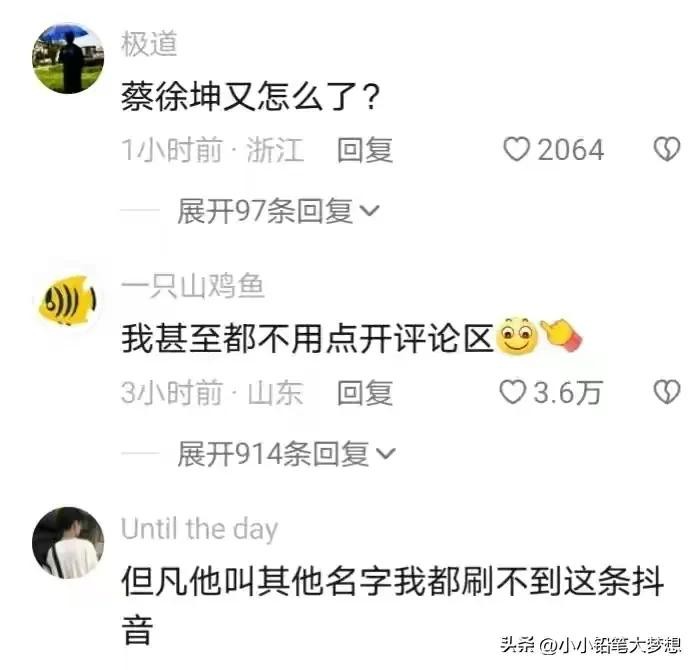Open username 极道

[x=149, y=44]
